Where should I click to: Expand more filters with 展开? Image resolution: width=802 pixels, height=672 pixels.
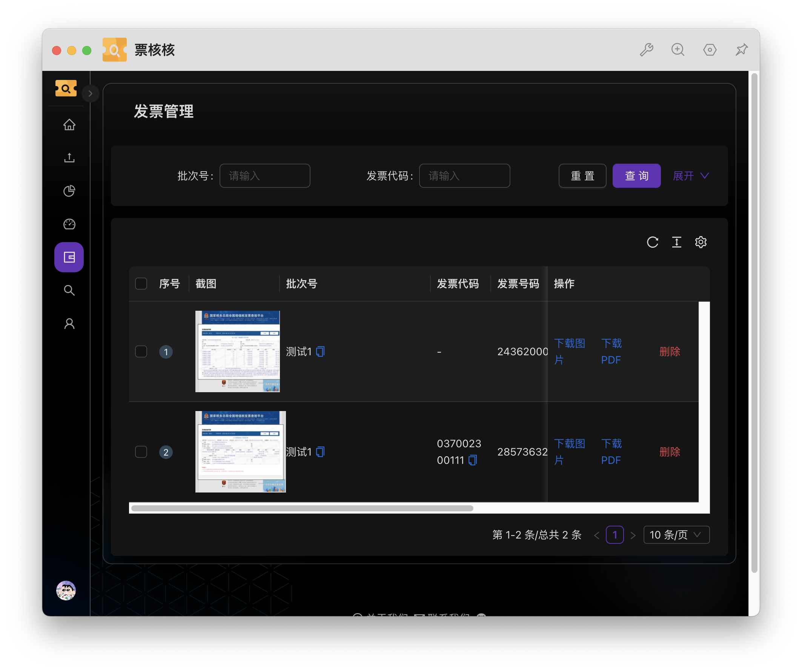[690, 176]
